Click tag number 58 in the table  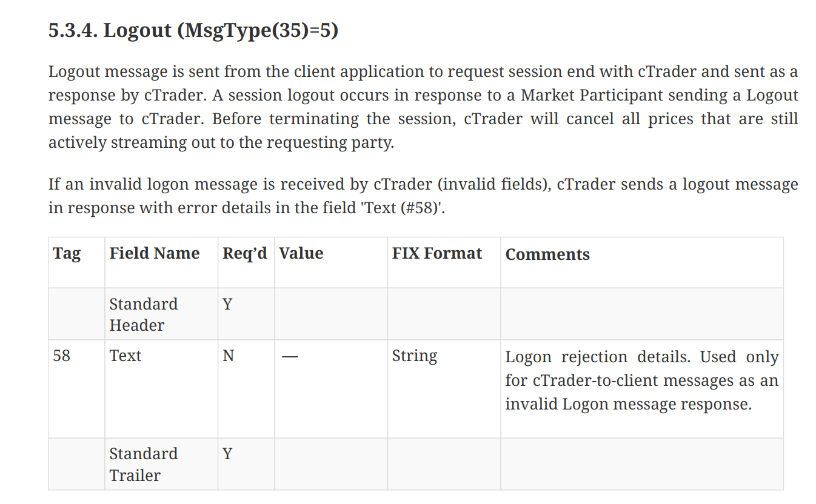[x=61, y=356]
